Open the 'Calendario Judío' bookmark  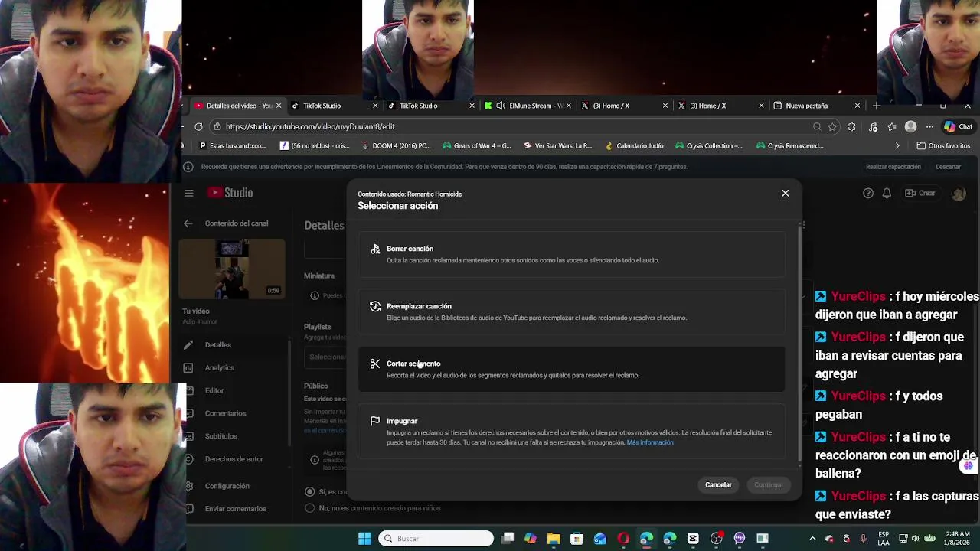tap(635, 145)
